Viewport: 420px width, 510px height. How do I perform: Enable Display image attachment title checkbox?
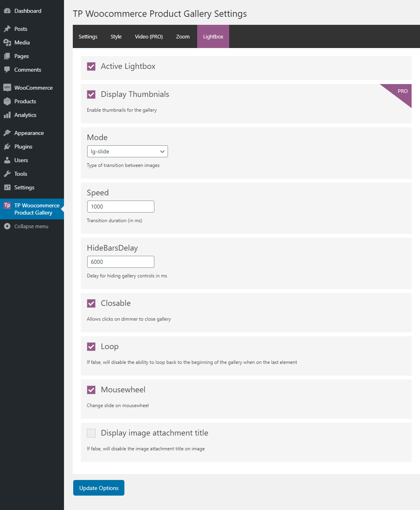click(x=91, y=433)
